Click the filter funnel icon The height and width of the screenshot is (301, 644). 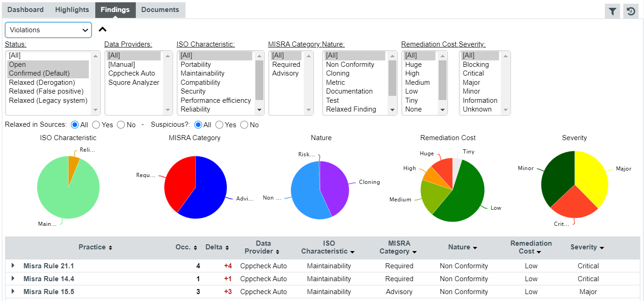pos(612,12)
